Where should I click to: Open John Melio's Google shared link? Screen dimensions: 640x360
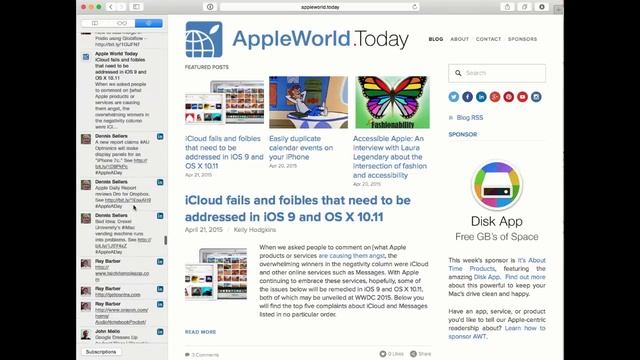coord(122,335)
